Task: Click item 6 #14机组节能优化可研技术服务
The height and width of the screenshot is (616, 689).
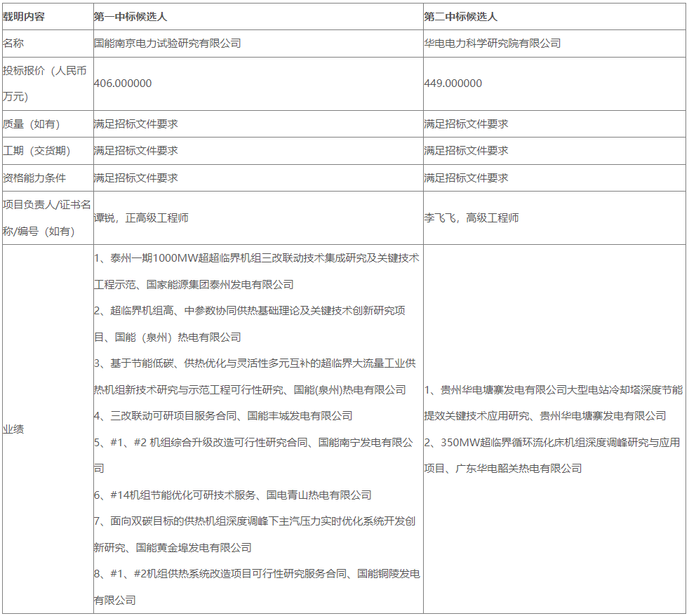Action: coord(232,495)
